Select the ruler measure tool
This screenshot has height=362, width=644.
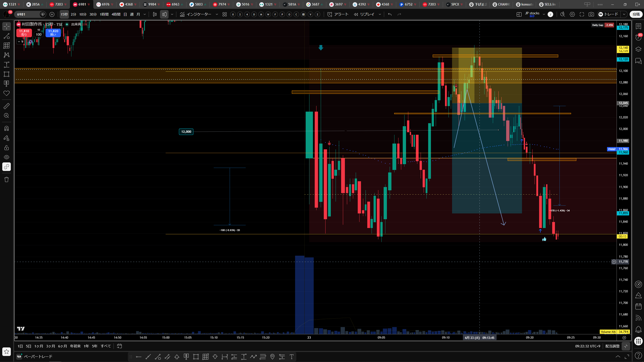pos(7,106)
